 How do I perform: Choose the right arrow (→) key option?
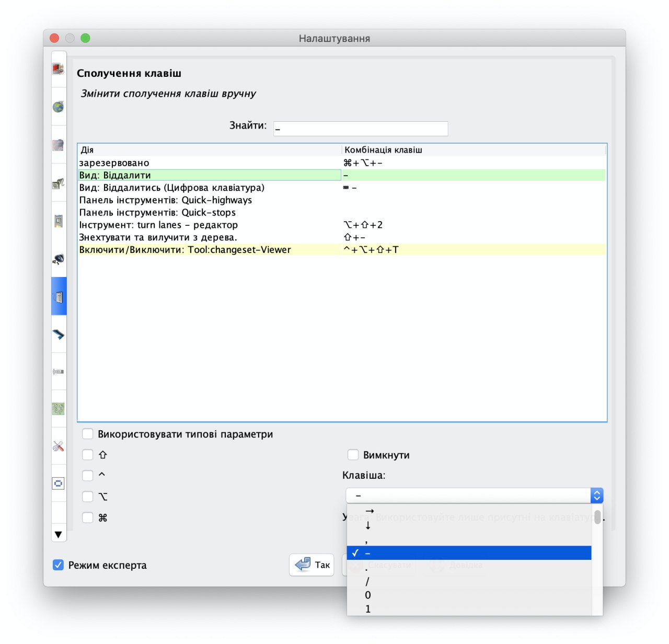(x=469, y=511)
